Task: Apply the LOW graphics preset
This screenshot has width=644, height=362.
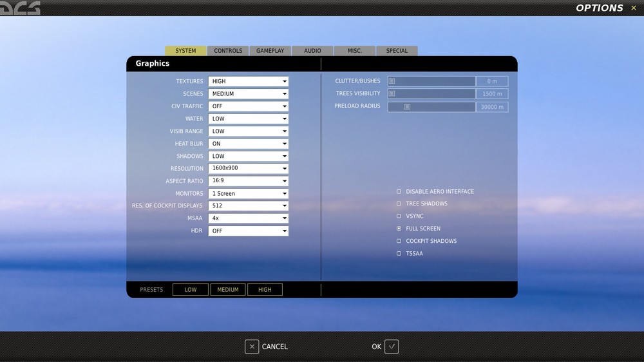Action: click(x=191, y=290)
